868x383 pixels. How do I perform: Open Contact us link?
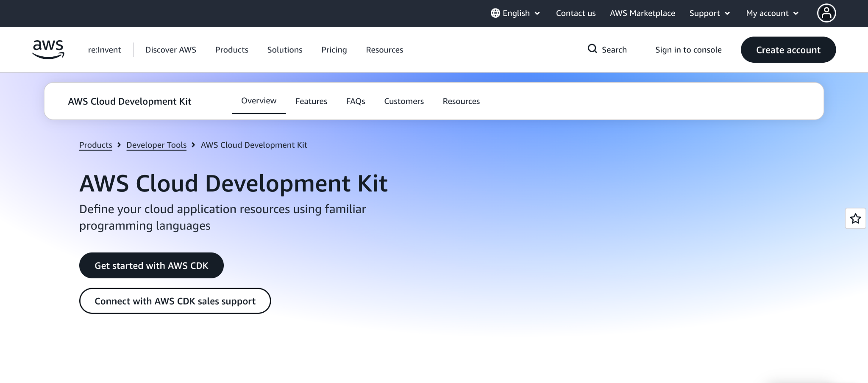[576, 13]
